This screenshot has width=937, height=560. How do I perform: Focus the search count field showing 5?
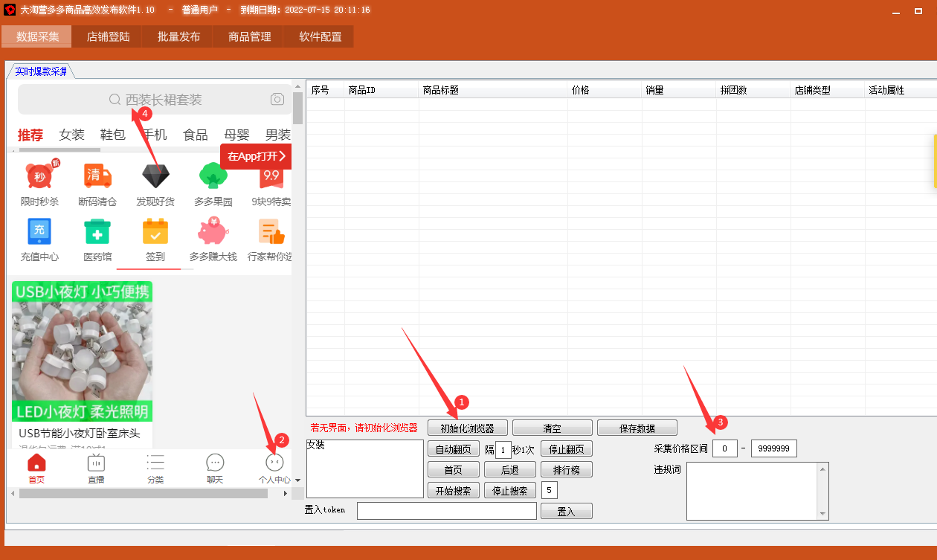(550, 490)
